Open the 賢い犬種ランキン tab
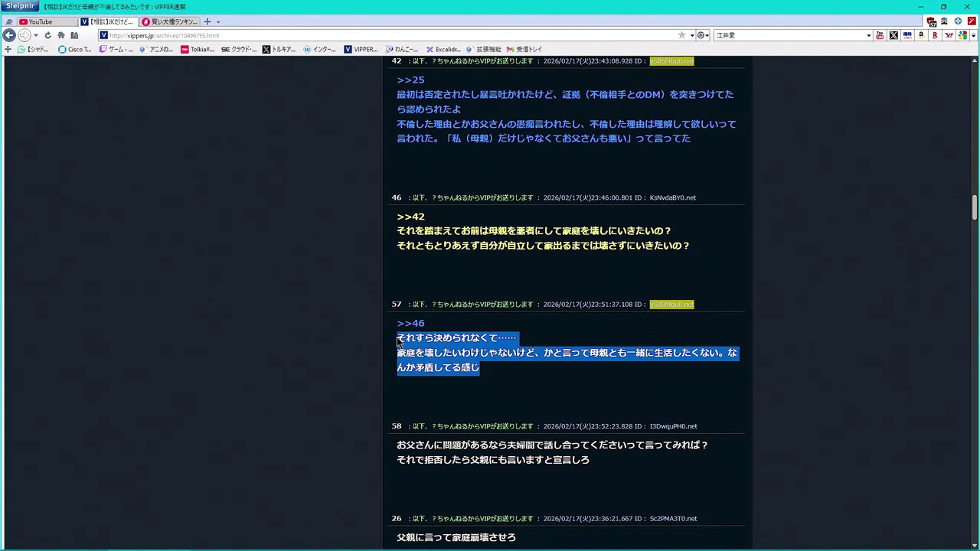Screen dimensions: 980x551 click(x=170, y=22)
